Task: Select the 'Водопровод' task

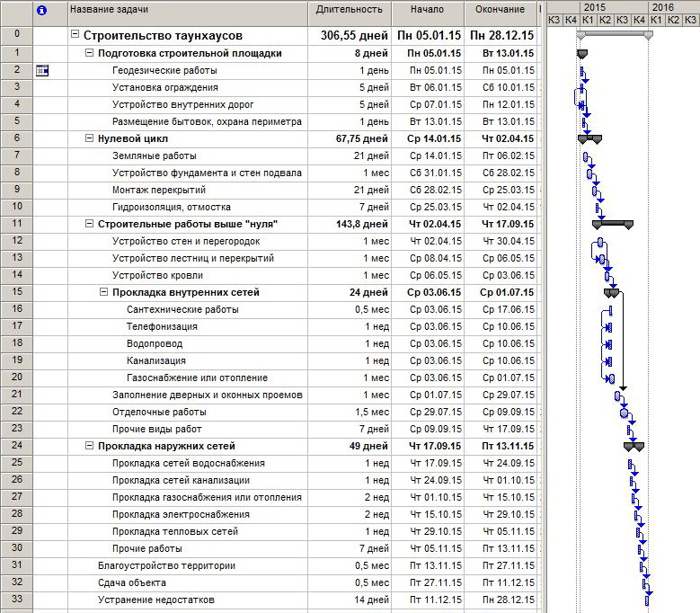Action: (155, 343)
